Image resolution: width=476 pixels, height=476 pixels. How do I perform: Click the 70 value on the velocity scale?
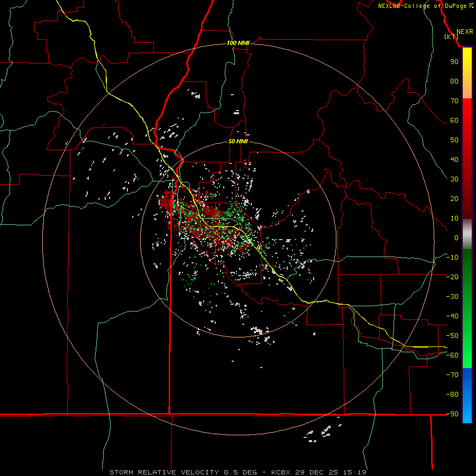click(454, 101)
